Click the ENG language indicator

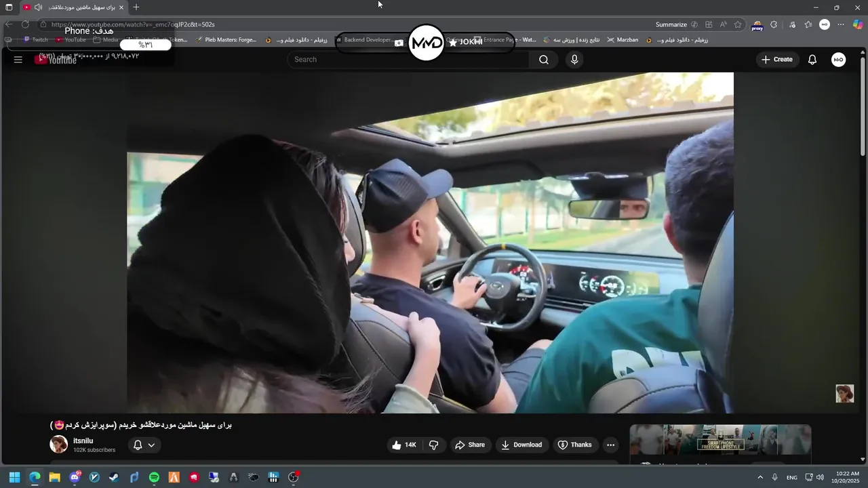[x=791, y=477]
